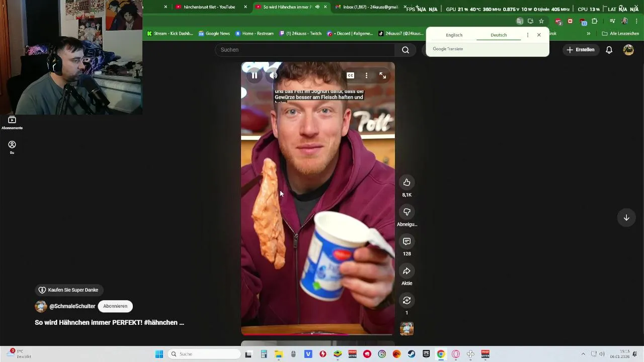
Task: Open Steam from the taskbar
Action: (412, 354)
